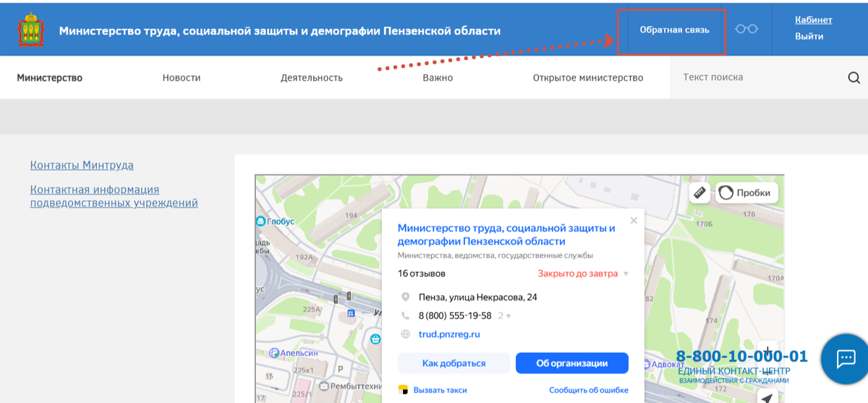Click the map geolocation arrow icon
The height and width of the screenshot is (403, 868).
767,398
